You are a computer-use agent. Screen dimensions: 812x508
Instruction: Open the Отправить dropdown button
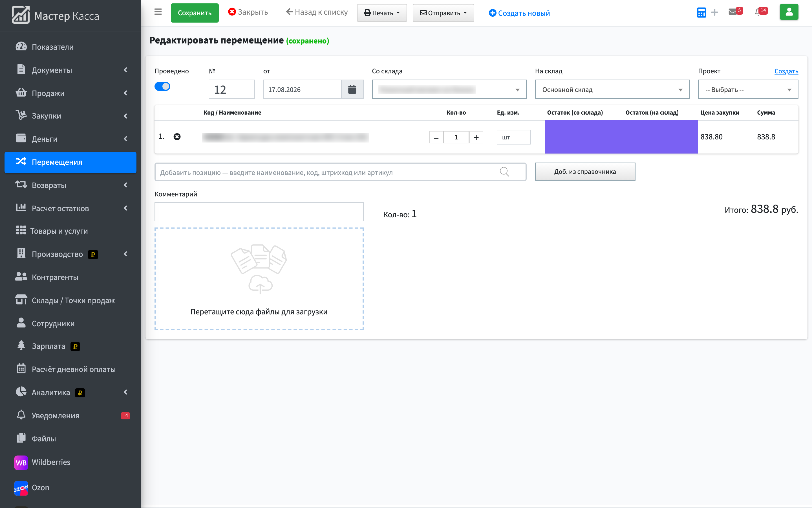tap(443, 13)
